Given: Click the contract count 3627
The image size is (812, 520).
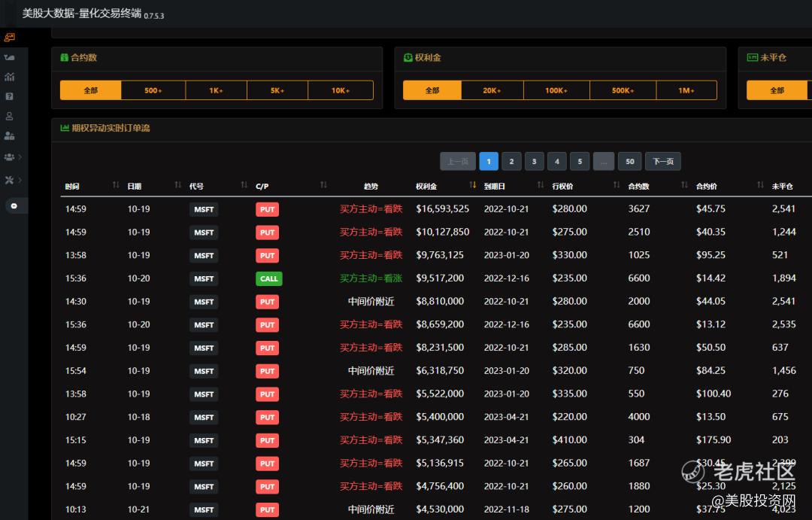Looking at the screenshot, I should (639, 208).
